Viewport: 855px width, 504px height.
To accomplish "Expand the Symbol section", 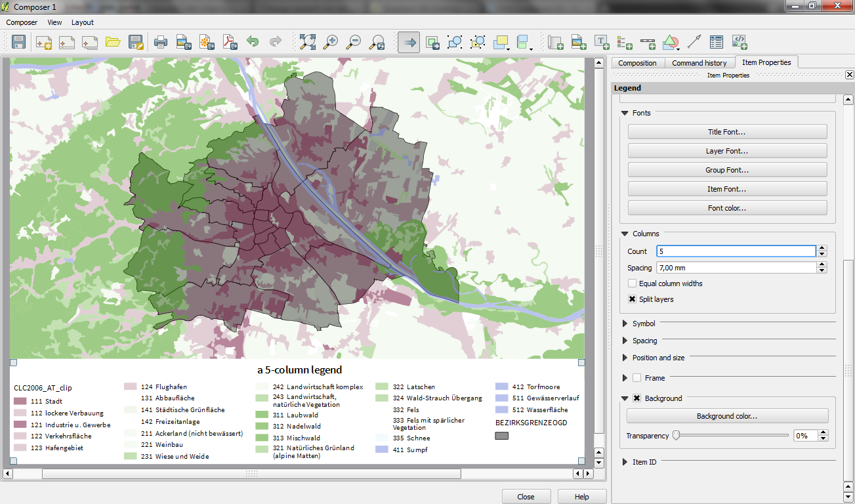I will coord(625,323).
